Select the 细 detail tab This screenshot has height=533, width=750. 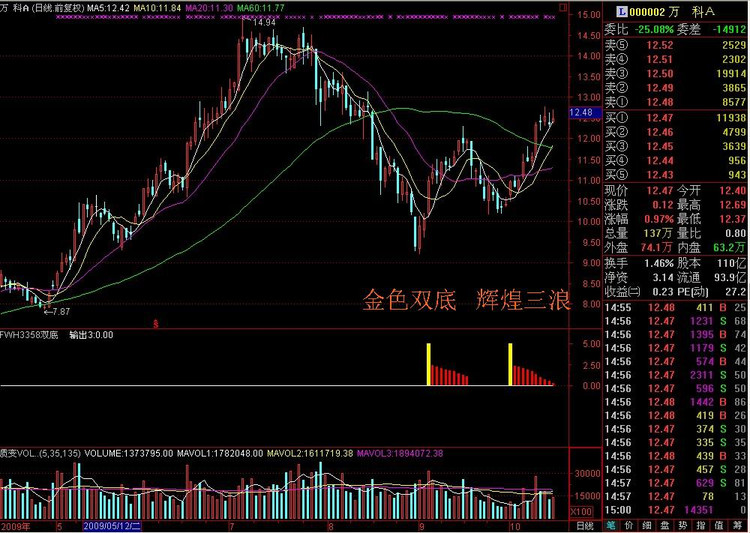[647, 526]
